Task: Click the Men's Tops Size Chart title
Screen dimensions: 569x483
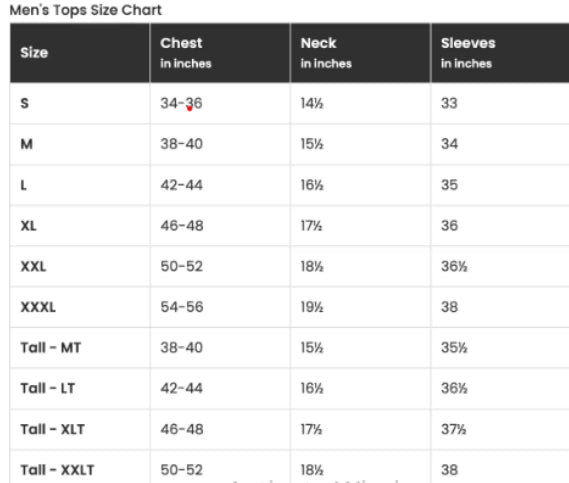Action: point(86,10)
